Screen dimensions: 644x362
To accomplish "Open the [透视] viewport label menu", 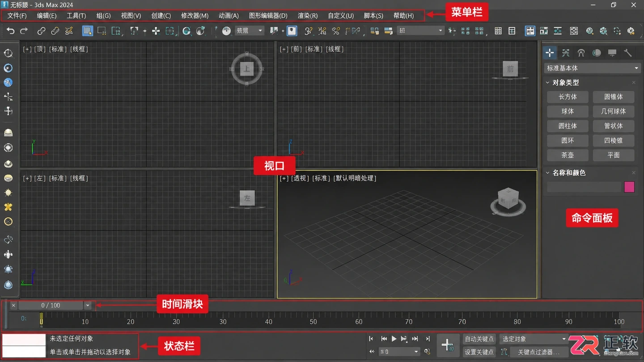I will pos(300,178).
